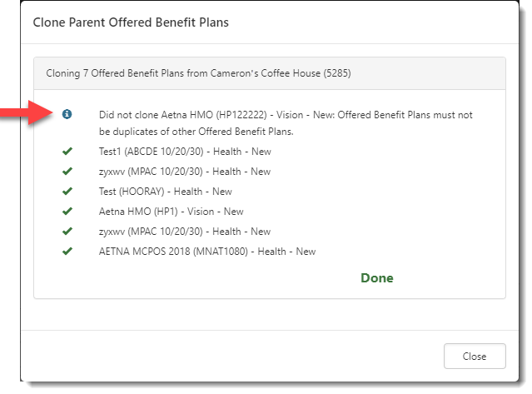Click the 'Clone Parent Offered Benefit Plans' dialog title
This screenshot has height=394, width=532.
[x=131, y=22]
